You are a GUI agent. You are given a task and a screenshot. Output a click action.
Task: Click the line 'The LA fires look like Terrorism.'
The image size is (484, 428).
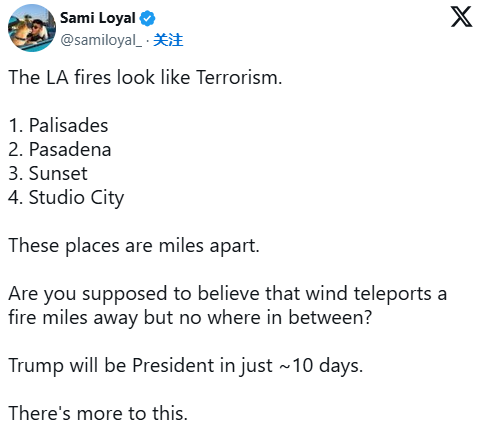tap(145, 77)
